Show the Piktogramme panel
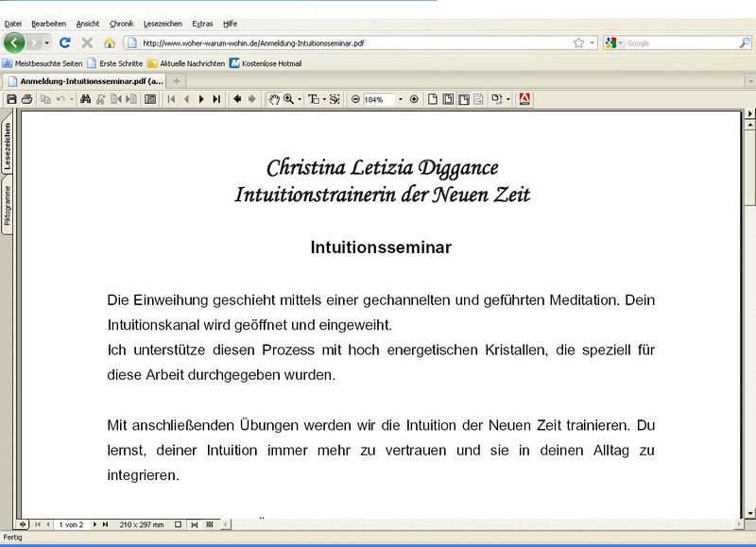 point(8,194)
